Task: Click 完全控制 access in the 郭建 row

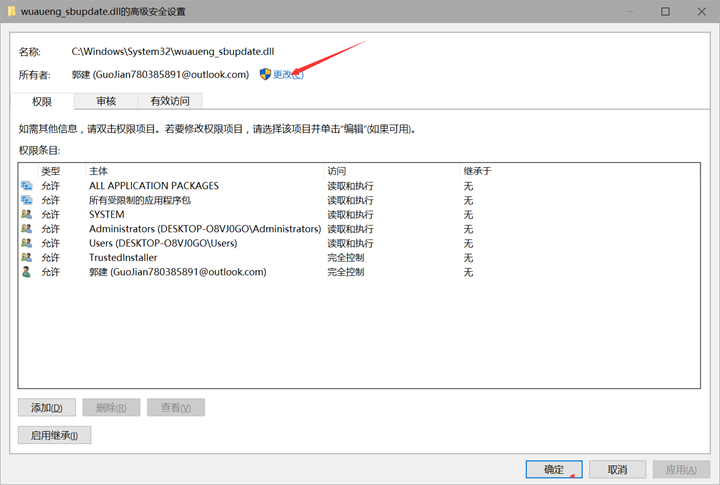Action: click(345, 271)
